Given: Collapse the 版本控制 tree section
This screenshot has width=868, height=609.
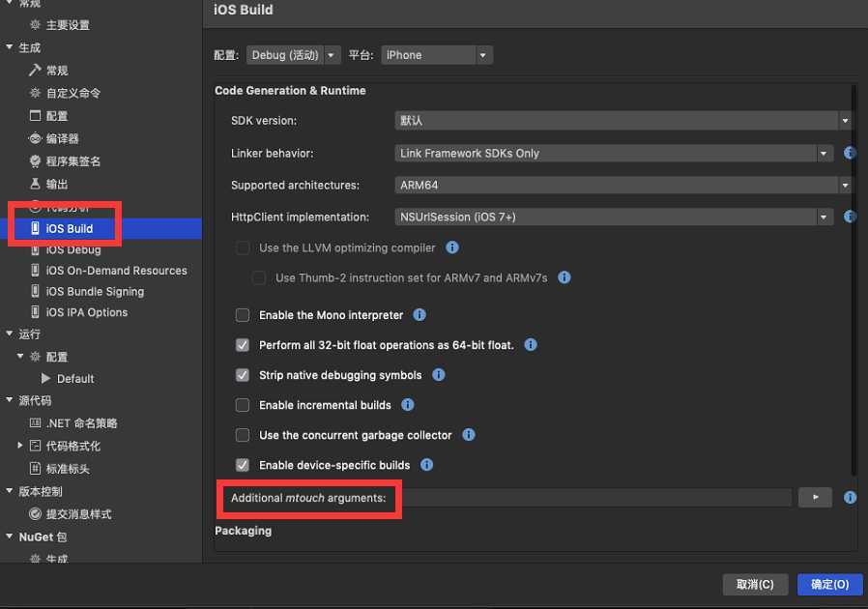Looking at the screenshot, I should (x=10, y=490).
